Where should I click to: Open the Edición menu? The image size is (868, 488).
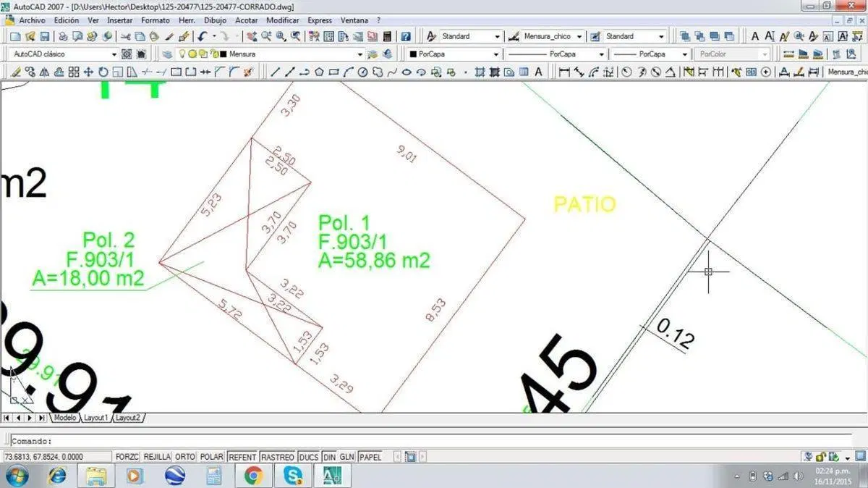tap(67, 20)
